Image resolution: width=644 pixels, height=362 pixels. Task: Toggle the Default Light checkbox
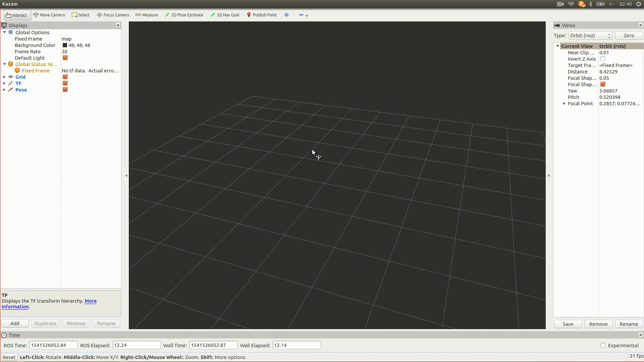click(65, 58)
